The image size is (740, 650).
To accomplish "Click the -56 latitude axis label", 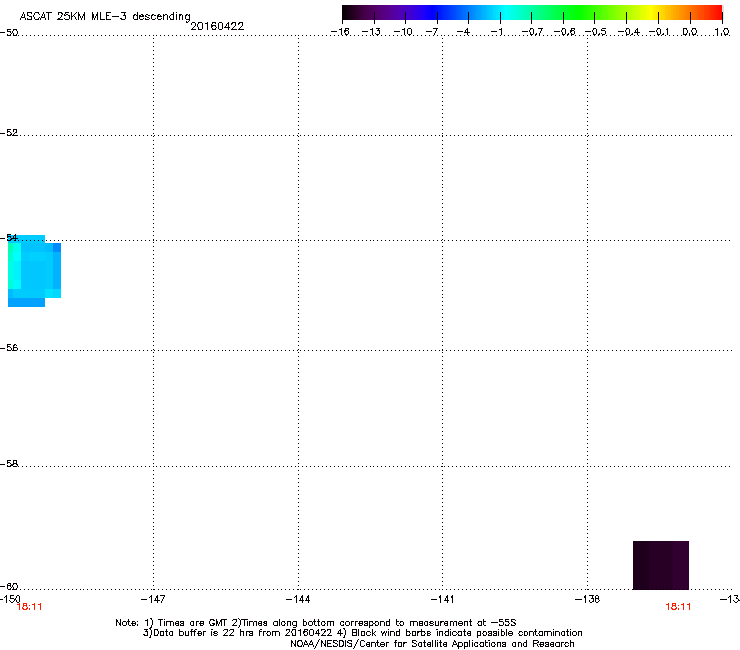I will pos(9,348).
